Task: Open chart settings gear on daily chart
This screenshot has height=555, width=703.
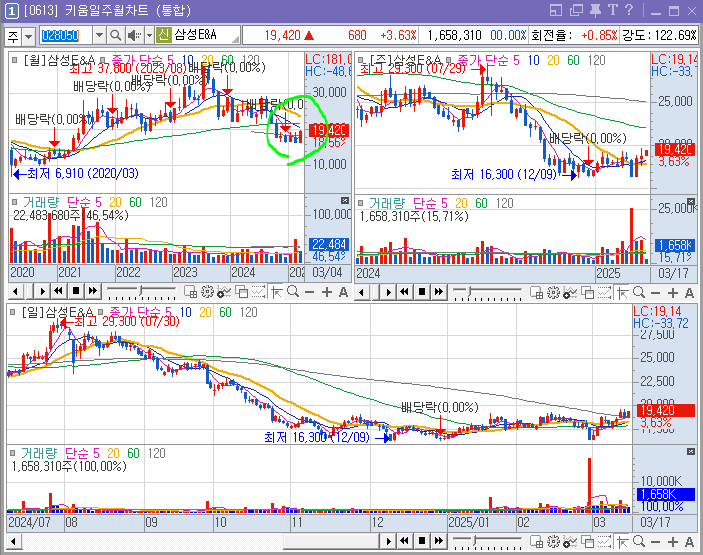Action: pos(553,542)
